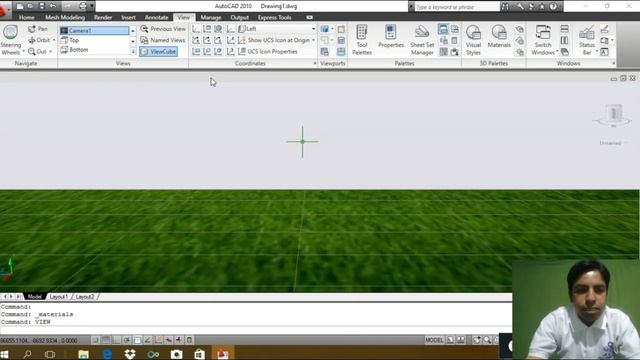Open the Output ribbon tab
640x360 pixels.
point(240,18)
